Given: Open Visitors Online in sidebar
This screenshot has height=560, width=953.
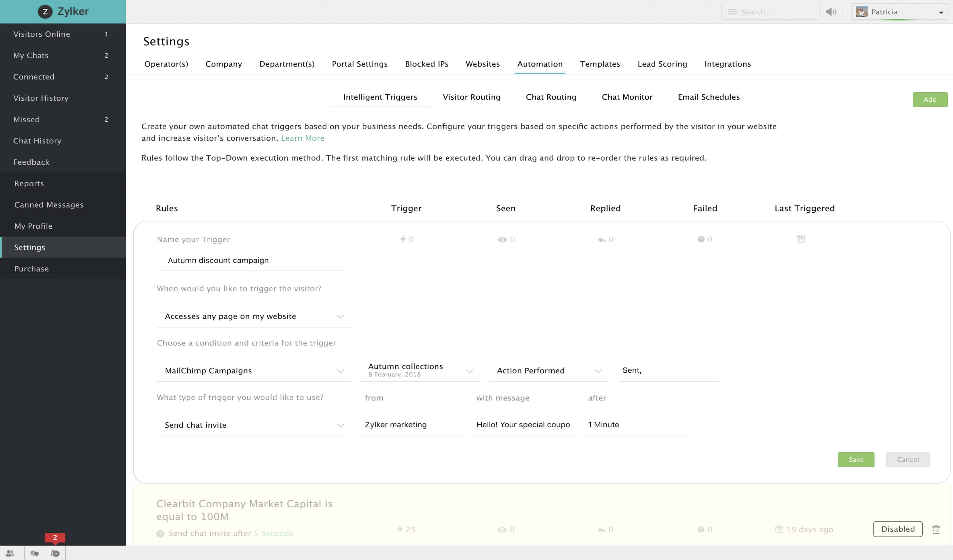Looking at the screenshot, I should (x=63, y=34).
